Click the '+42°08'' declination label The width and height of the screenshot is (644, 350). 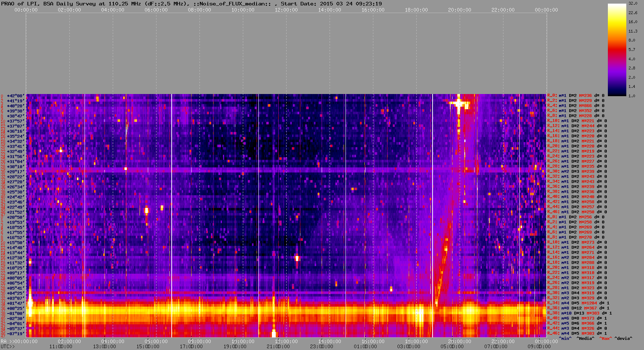[x=16, y=96]
